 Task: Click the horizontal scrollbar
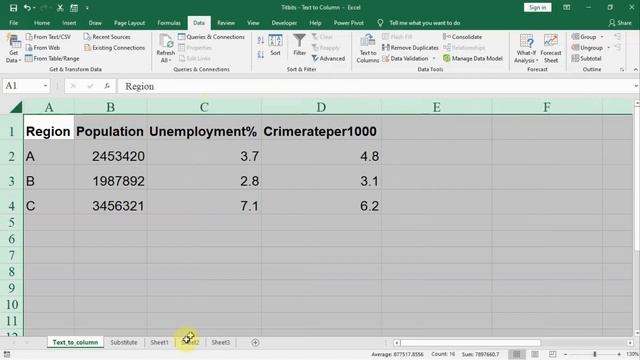pos(471,343)
